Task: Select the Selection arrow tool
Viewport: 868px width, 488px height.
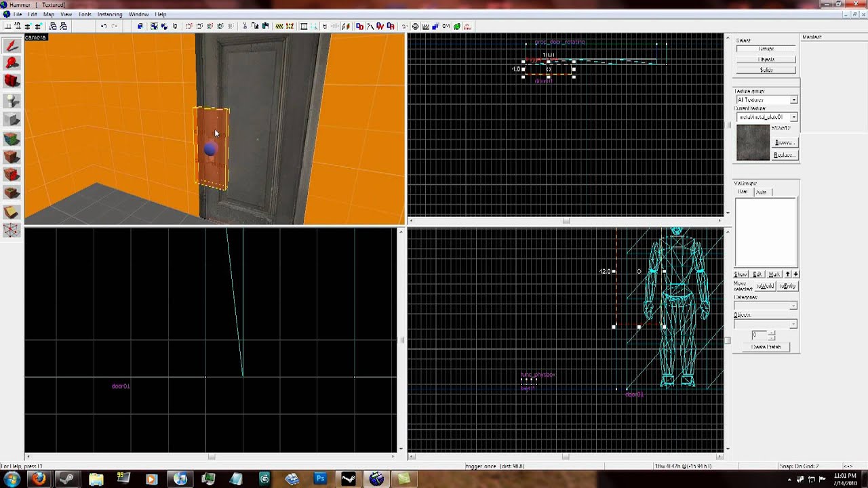Action: (12, 46)
